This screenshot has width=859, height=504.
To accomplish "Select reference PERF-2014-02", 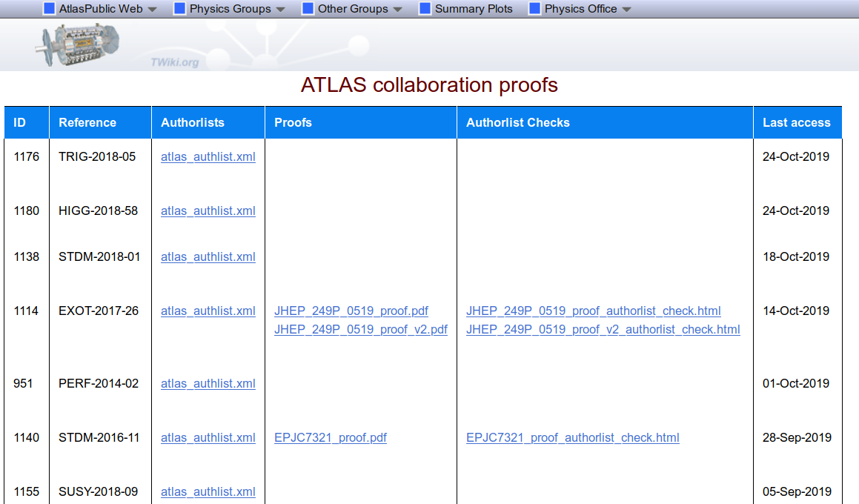I will click(x=99, y=384).
